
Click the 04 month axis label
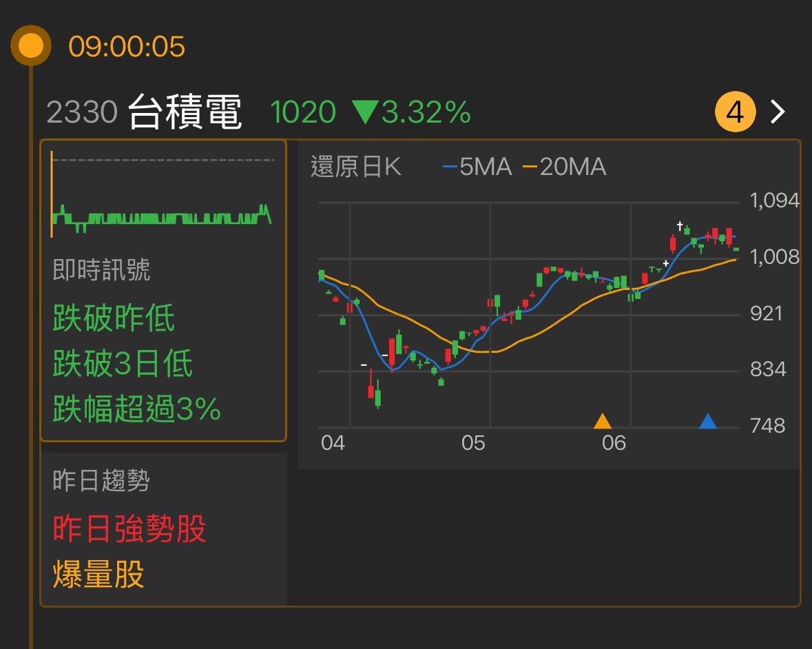333,443
